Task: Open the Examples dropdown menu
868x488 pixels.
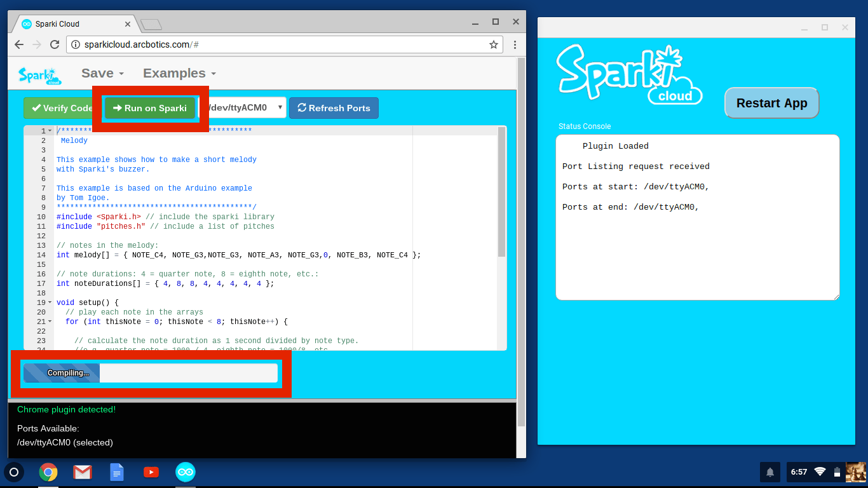Action: [x=180, y=73]
